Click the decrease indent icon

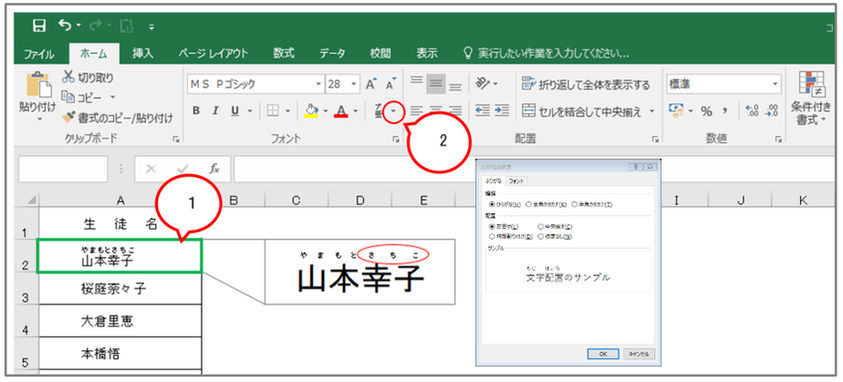point(482,111)
